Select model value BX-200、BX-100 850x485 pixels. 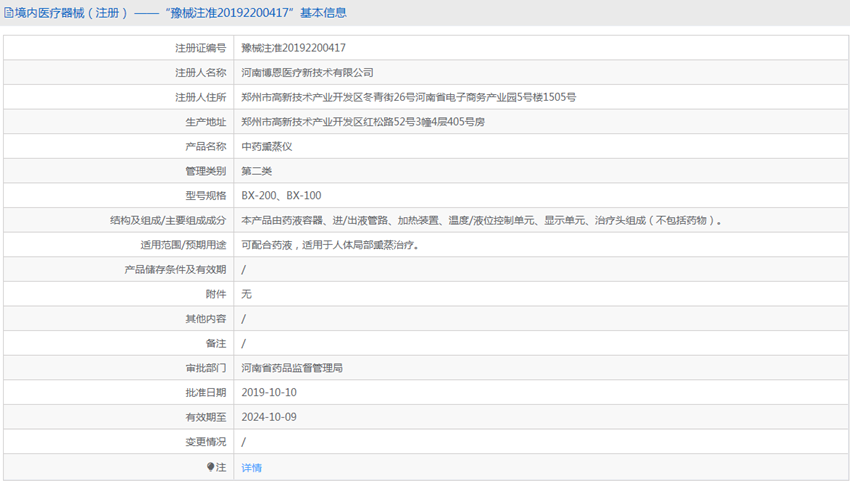click(x=281, y=196)
